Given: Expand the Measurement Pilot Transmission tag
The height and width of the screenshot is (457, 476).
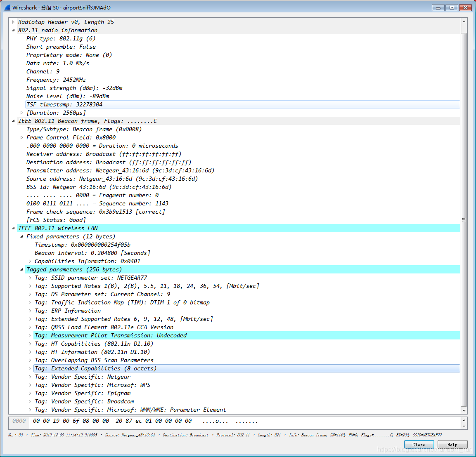Looking at the screenshot, I should pyautogui.click(x=30, y=336).
